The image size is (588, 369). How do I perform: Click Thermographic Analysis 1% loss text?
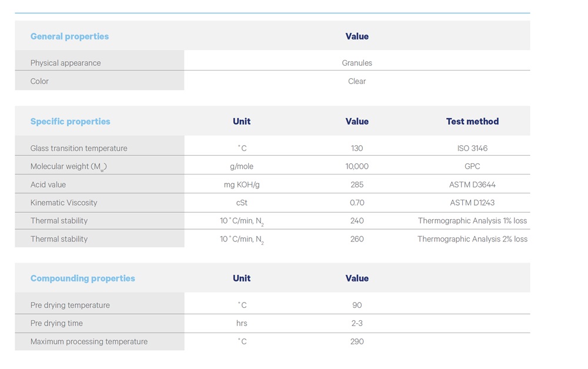click(x=472, y=221)
